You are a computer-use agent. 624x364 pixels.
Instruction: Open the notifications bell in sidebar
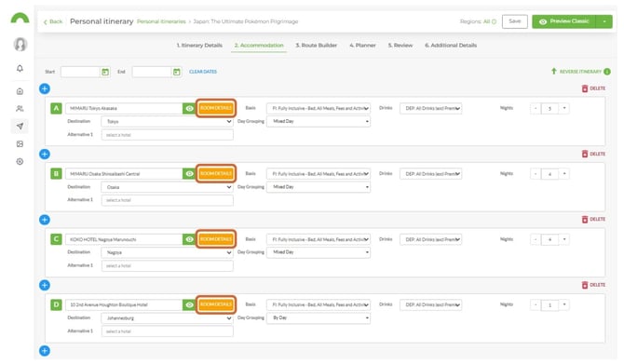(20, 68)
